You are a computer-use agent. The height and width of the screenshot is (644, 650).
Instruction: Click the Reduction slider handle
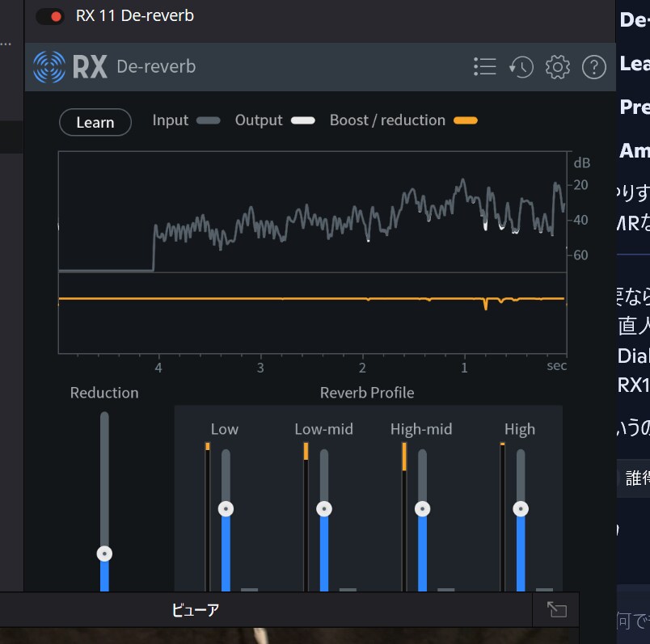coord(104,554)
